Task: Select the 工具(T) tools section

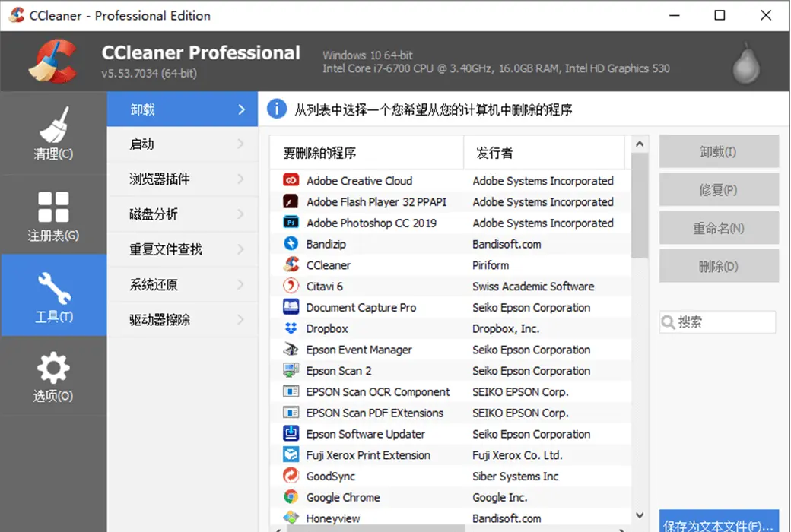Action: pyautogui.click(x=53, y=296)
